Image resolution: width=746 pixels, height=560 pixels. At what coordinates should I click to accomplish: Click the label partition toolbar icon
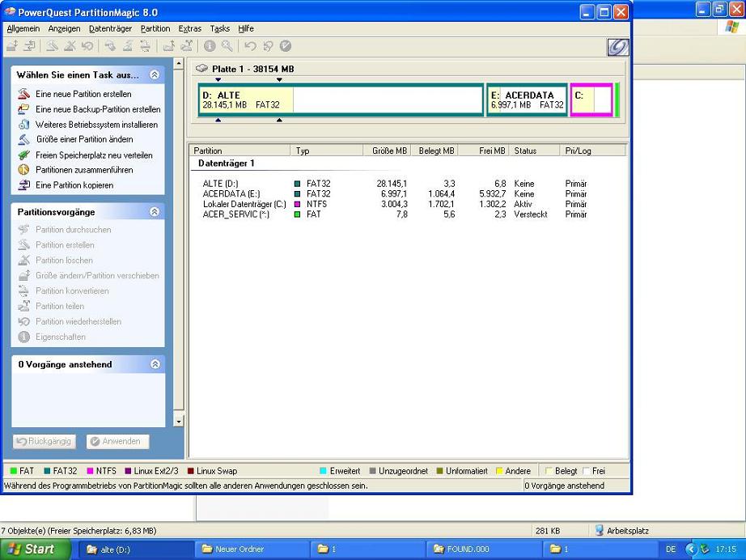(x=110, y=46)
